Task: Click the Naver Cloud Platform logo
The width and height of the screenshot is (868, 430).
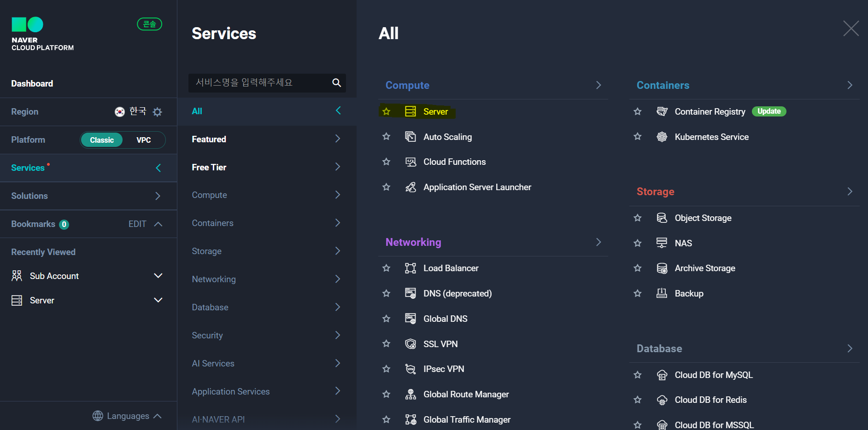Action: point(42,34)
